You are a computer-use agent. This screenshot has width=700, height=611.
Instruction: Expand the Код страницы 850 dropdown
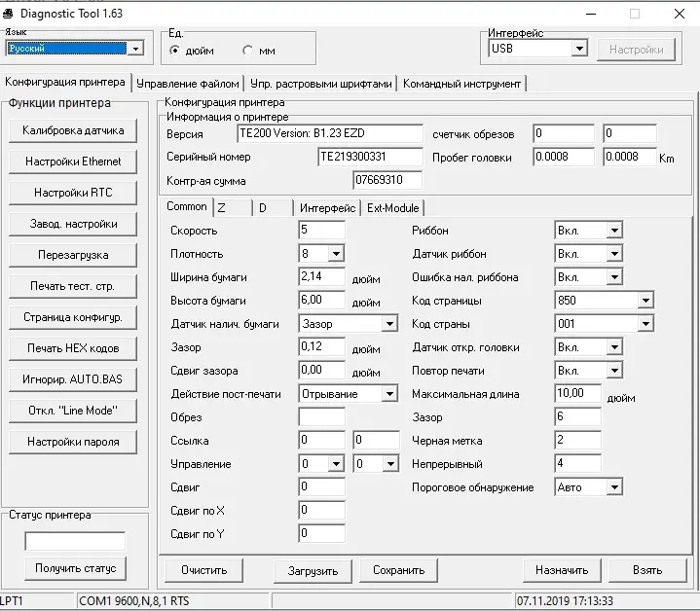(645, 300)
